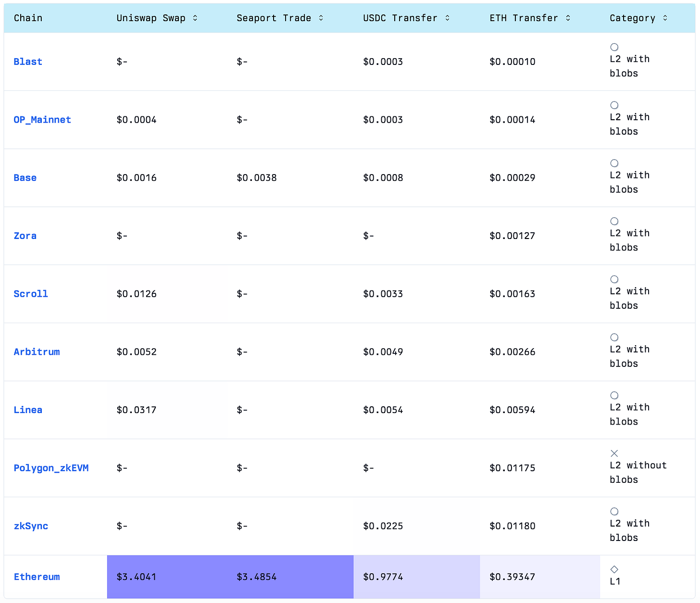The image size is (700, 603).
Task: Click the circle icon in Scroll row
Action: tap(614, 279)
